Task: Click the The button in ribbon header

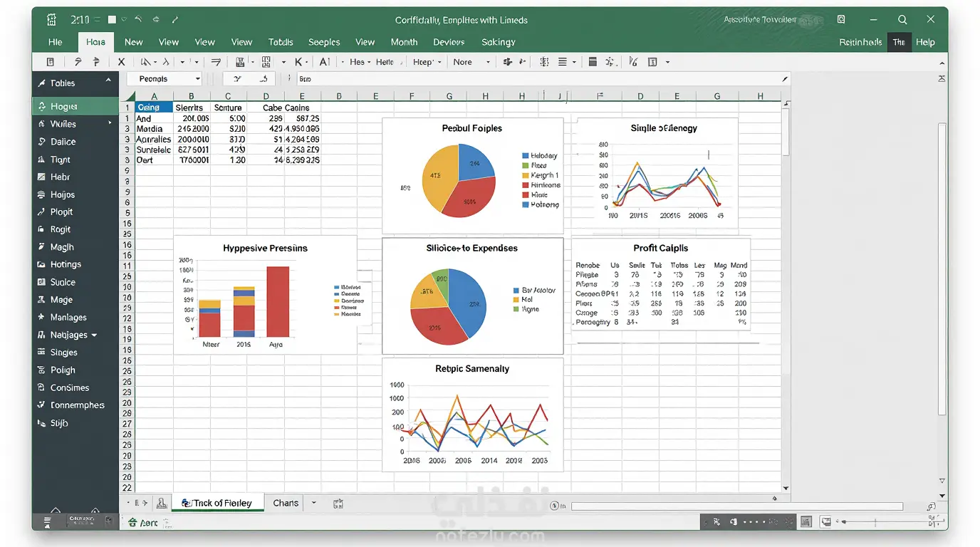Action: 899,42
